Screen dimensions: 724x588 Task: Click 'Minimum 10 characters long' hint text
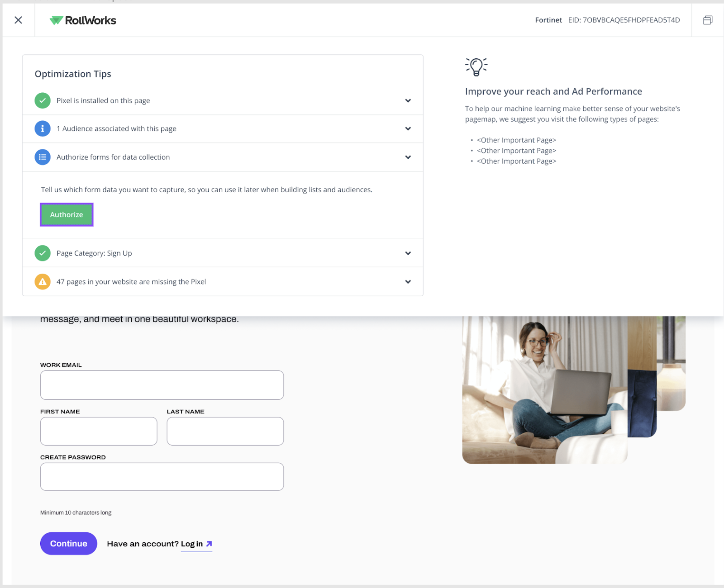[76, 512]
